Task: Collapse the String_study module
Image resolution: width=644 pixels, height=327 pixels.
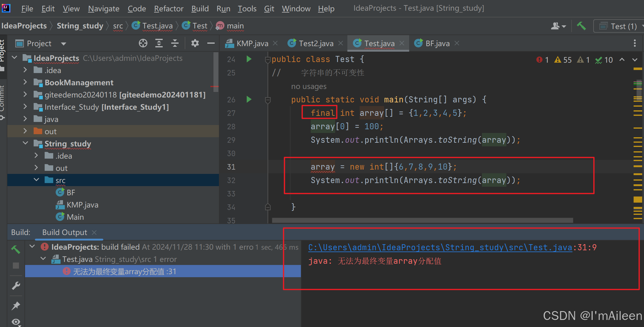Action: tap(25, 143)
